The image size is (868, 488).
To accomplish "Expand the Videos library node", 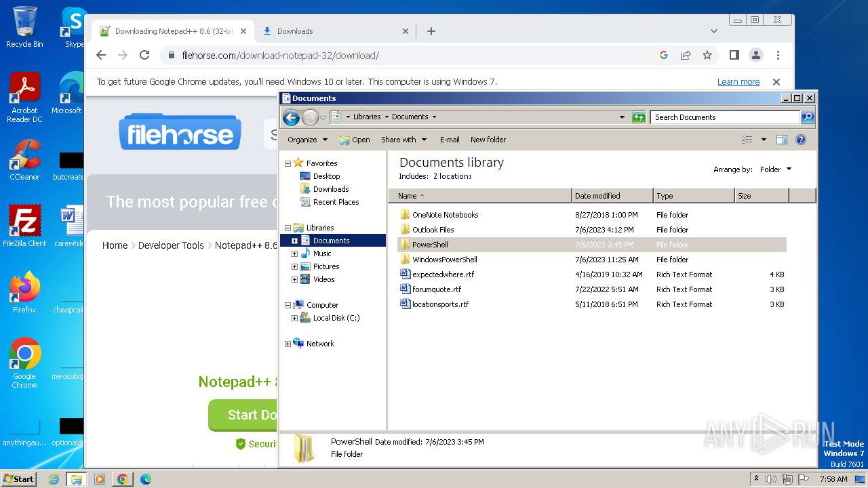I will [294, 279].
